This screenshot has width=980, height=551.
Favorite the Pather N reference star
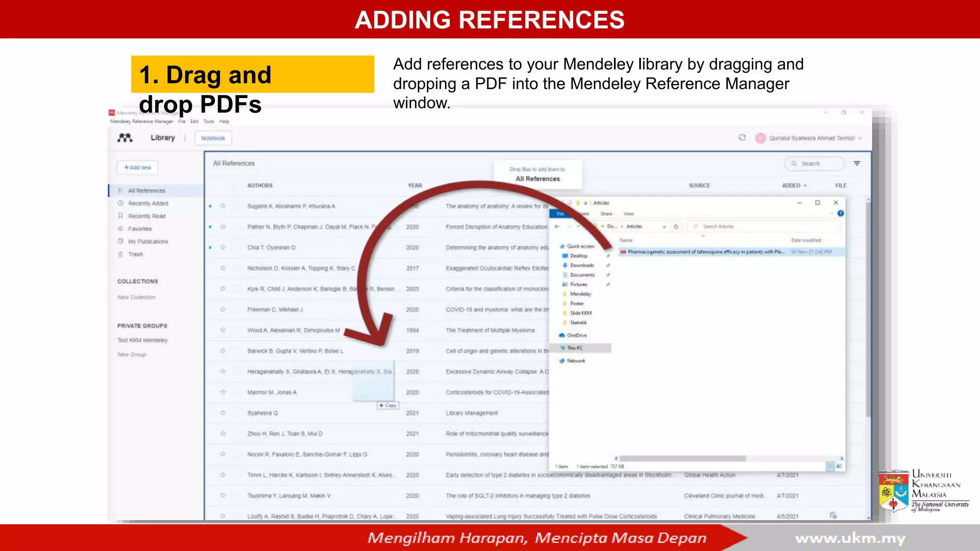click(x=223, y=227)
